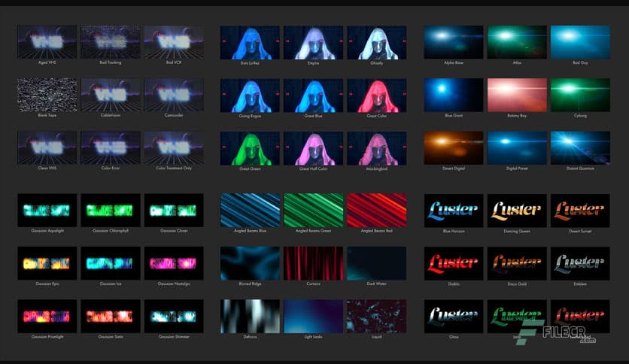This screenshot has width=629, height=364.
Task: Choose the Angled Beams Green background
Action: click(x=313, y=211)
